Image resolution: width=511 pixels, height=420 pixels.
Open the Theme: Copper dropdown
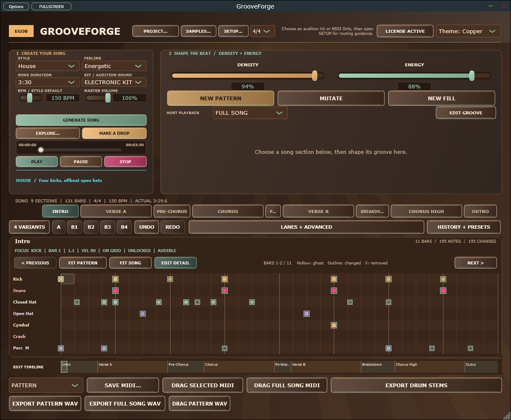pyautogui.click(x=468, y=31)
